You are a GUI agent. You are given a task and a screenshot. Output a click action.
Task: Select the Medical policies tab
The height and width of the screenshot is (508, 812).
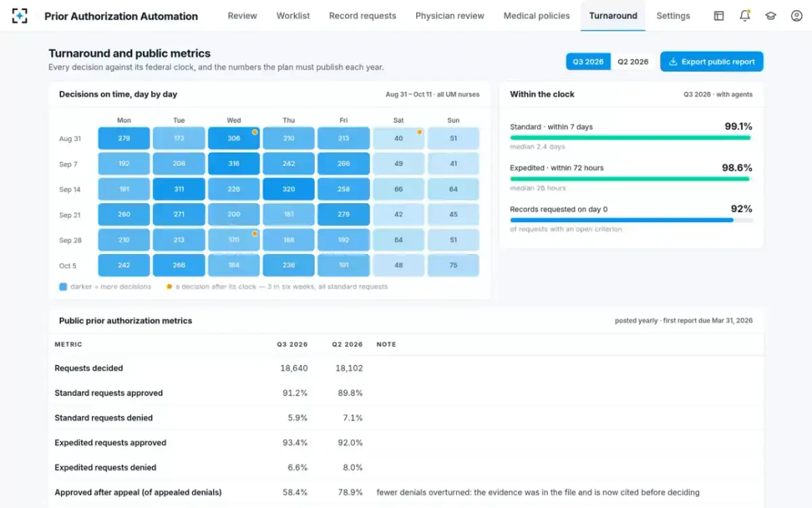[537, 16]
